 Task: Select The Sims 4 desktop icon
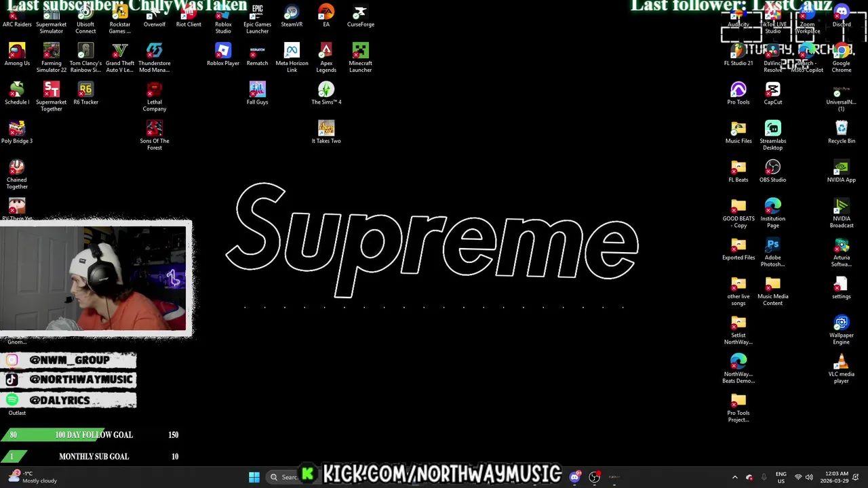pyautogui.click(x=326, y=94)
